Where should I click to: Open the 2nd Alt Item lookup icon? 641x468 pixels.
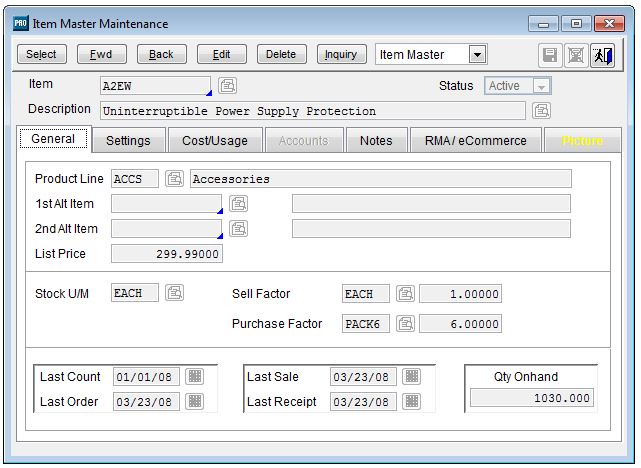[x=238, y=228]
